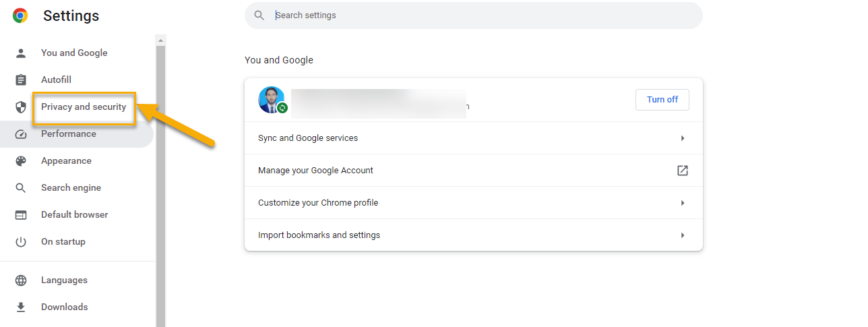Click the Languages globe icon
This screenshot has width=868, height=327.
21,280
